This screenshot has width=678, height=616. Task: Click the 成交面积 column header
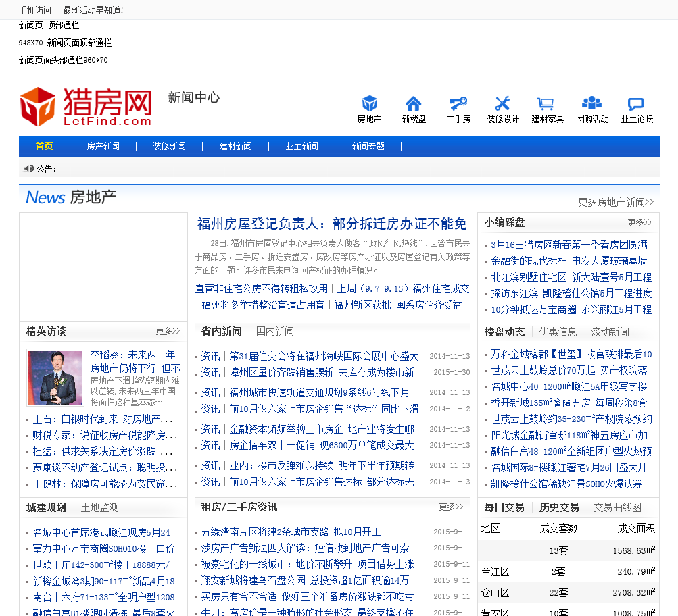click(x=635, y=529)
